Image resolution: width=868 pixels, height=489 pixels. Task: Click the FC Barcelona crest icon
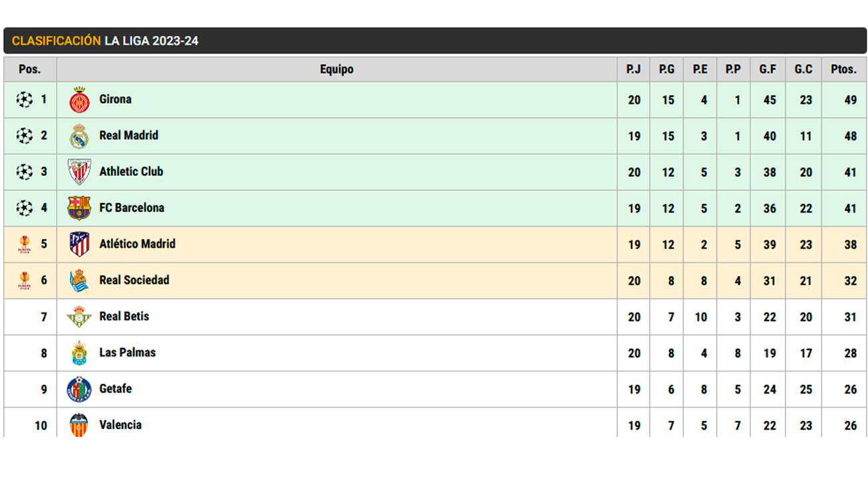click(x=79, y=208)
